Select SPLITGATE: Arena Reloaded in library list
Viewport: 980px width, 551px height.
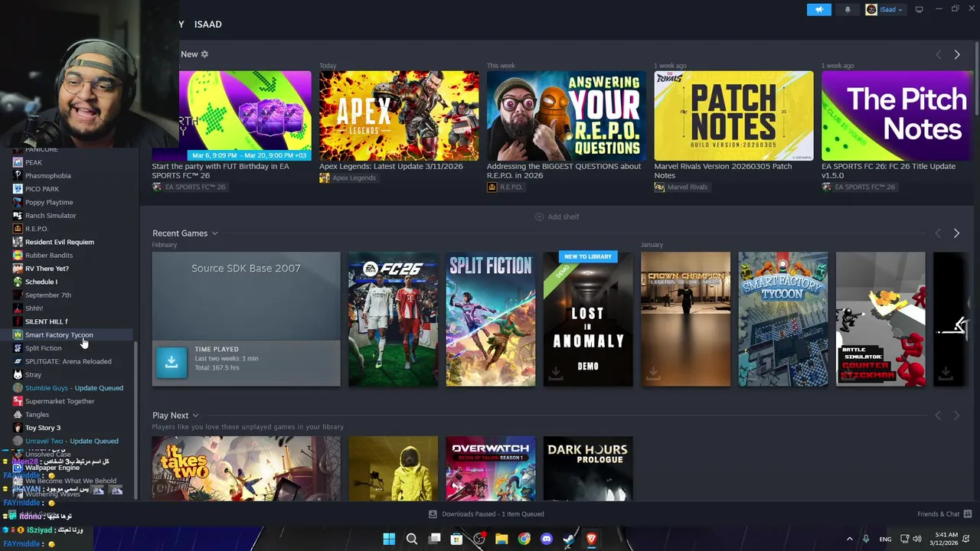pyautogui.click(x=69, y=361)
